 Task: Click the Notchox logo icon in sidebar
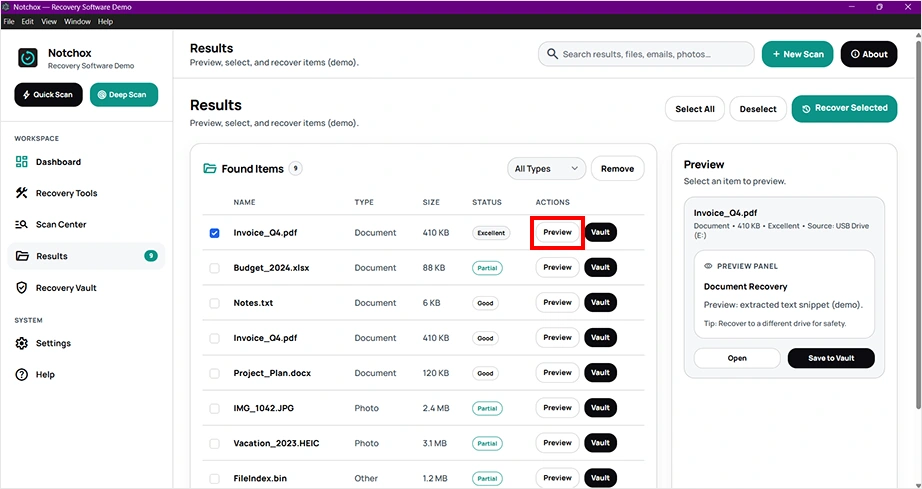click(x=28, y=58)
